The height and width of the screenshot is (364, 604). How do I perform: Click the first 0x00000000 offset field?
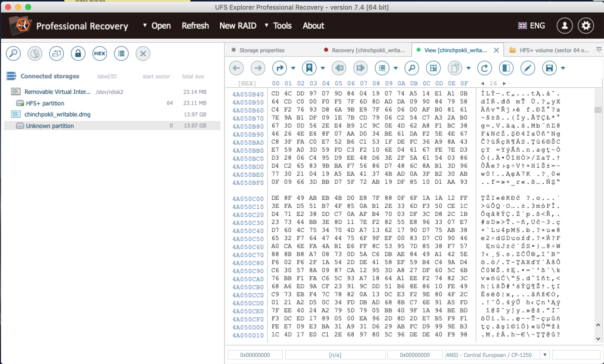255,355
